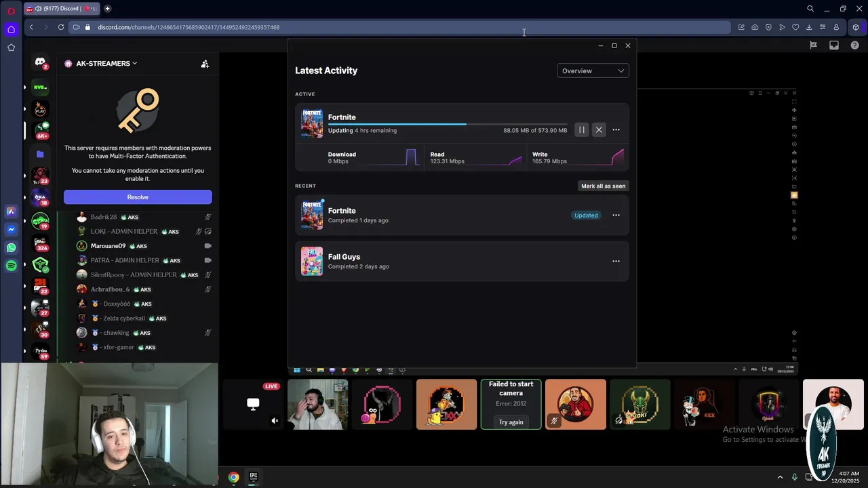Image resolution: width=868 pixels, height=488 pixels.
Task: Select the recent Fortnite game thumbnail
Action: coord(312,215)
